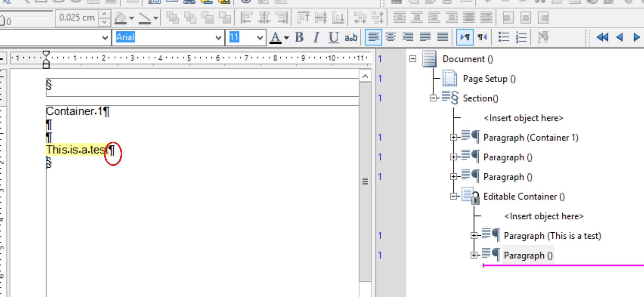Click <Insert object here> under Section
Viewport: 644px width, 297px height.
click(523, 118)
